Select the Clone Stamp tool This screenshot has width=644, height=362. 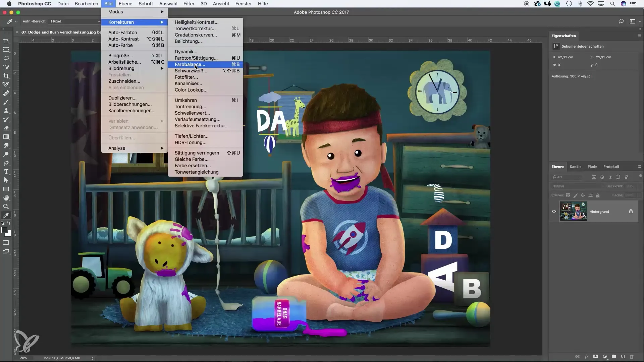(6, 111)
